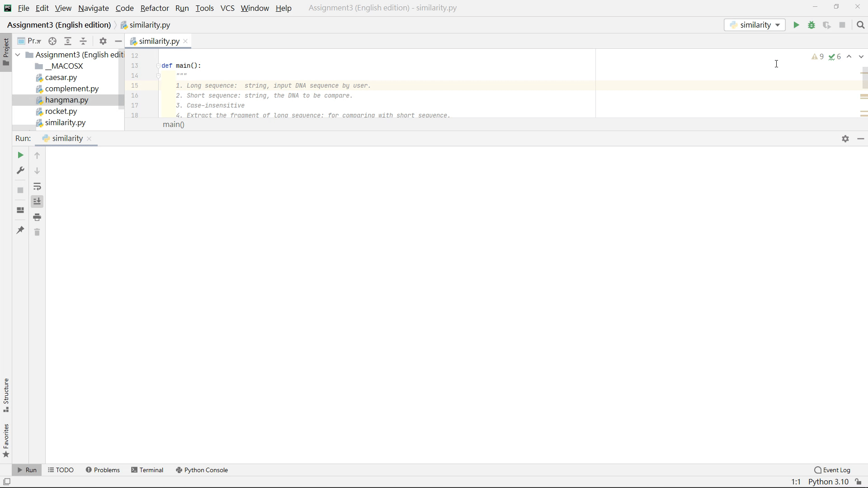
Task: Collapse all nodes in the Project tool window
Action: click(83, 41)
